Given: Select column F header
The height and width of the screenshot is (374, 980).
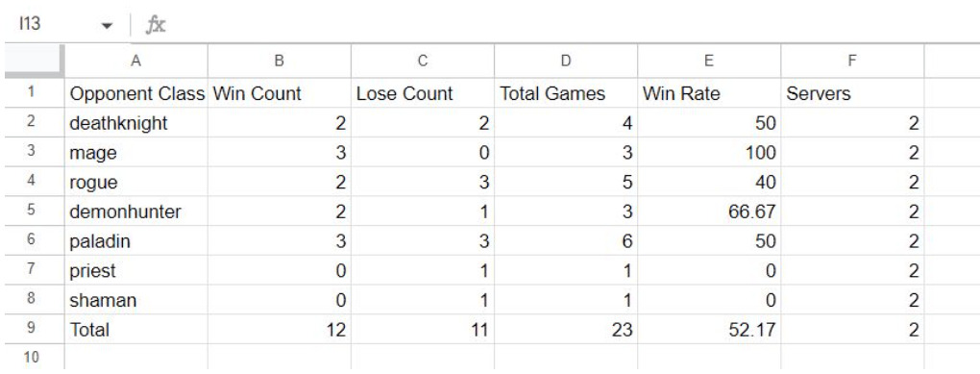Looking at the screenshot, I should [x=852, y=61].
